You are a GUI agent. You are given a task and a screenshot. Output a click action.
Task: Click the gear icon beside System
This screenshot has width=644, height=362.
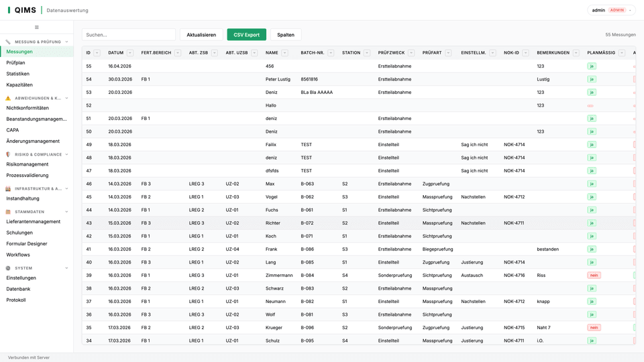point(8,268)
